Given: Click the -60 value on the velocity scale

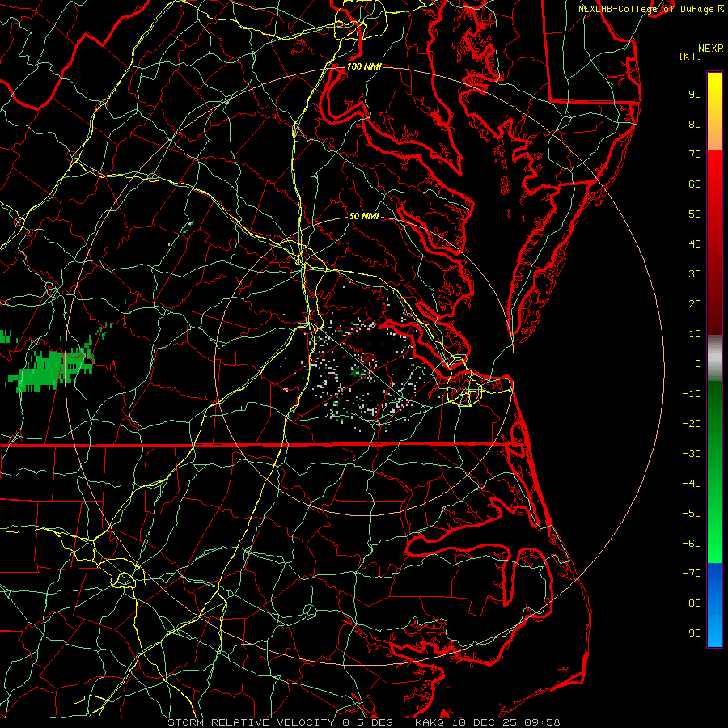Looking at the screenshot, I should [x=692, y=544].
